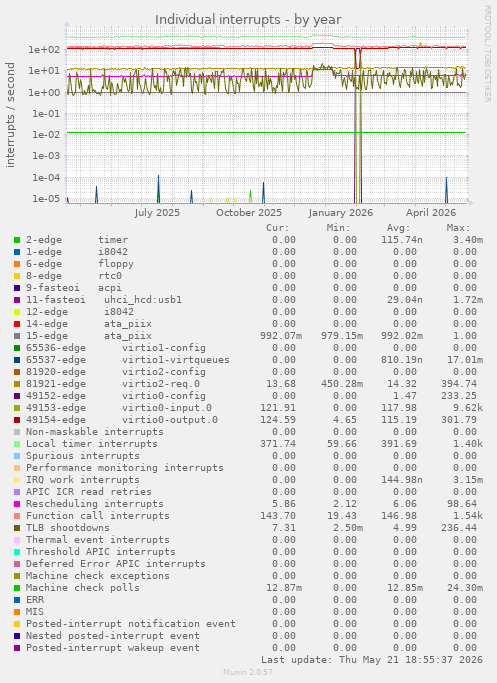The image size is (497, 683).
Task: Click the January 2026 x-axis label
Action: click(341, 213)
